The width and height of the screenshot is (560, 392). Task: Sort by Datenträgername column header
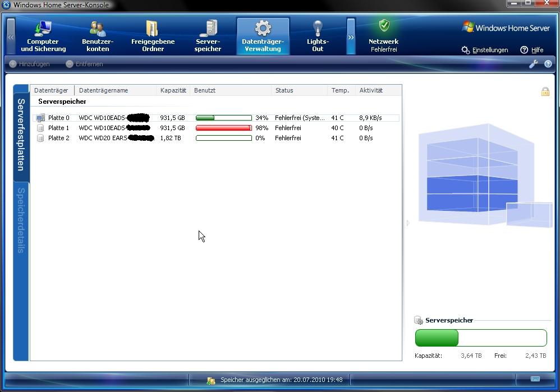[x=116, y=90]
